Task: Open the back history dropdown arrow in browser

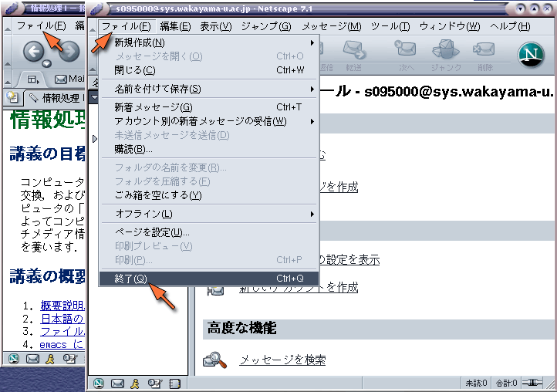Action: tap(46, 63)
